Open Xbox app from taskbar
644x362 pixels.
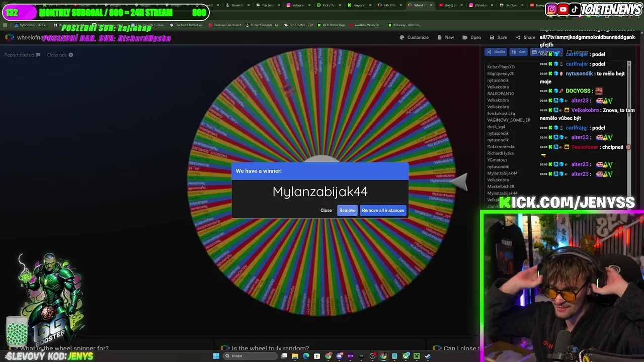coord(406,356)
